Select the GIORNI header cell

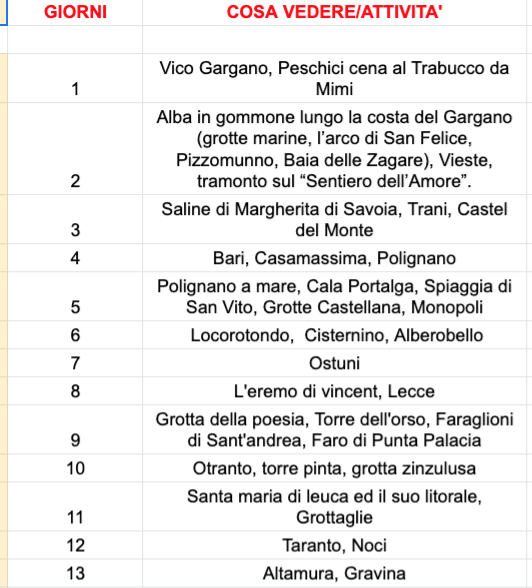point(75,12)
